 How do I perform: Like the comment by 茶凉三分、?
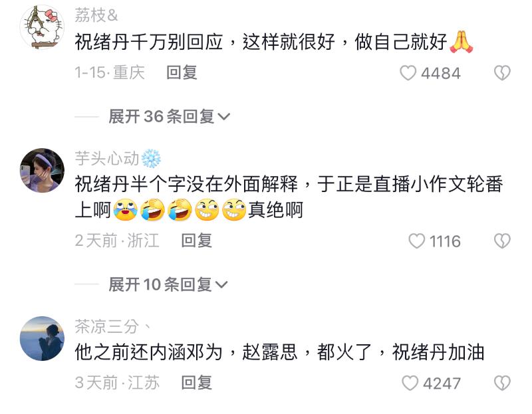pyautogui.click(x=410, y=383)
